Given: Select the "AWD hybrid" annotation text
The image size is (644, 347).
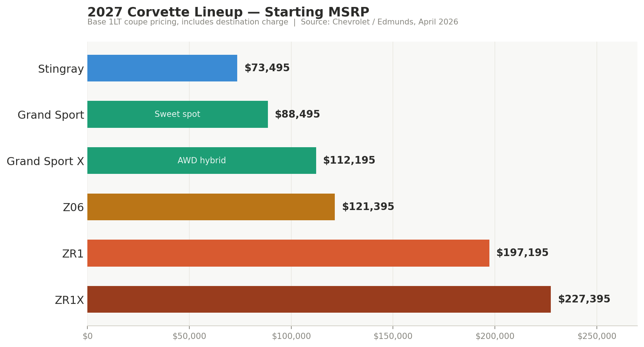Looking at the screenshot, I should tap(202, 161).
